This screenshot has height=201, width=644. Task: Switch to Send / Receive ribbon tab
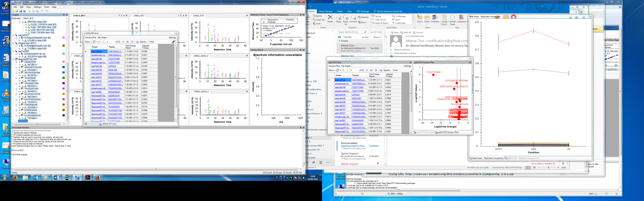point(326,11)
